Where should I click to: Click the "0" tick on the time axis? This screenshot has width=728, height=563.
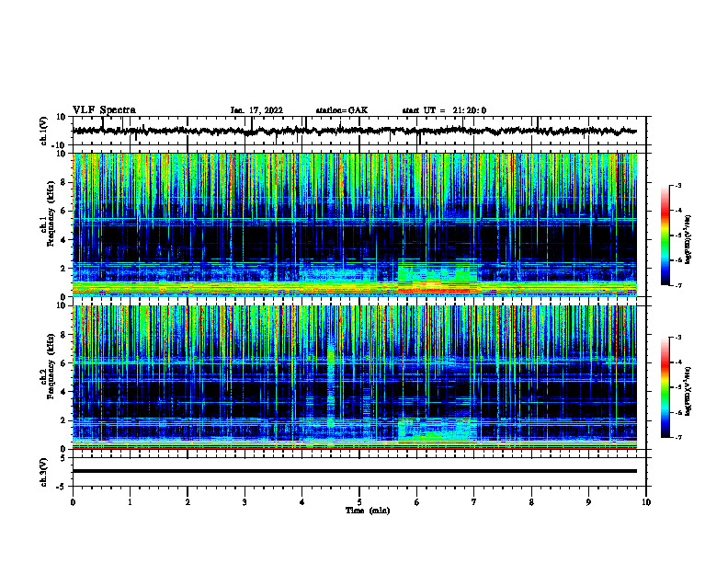point(73,502)
